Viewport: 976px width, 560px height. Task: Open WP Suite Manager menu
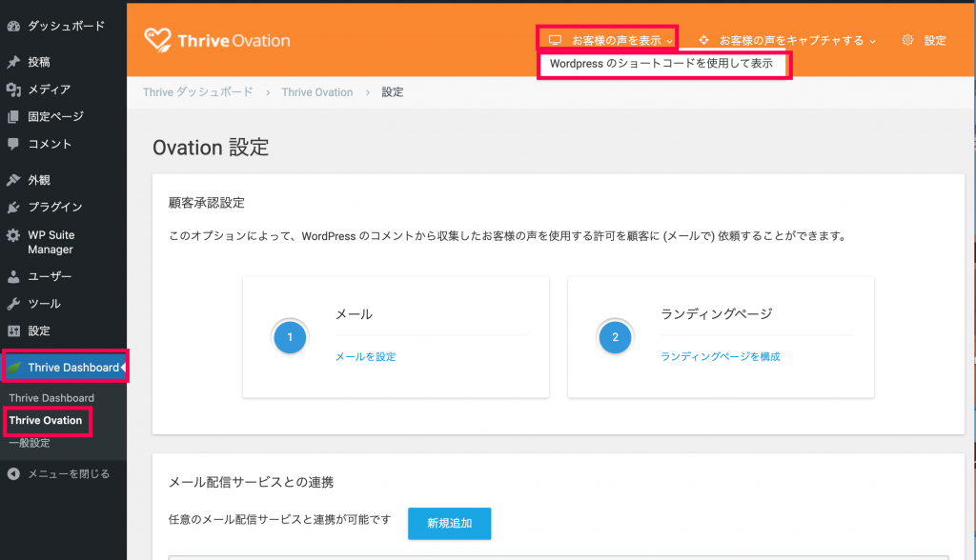coord(51,242)
